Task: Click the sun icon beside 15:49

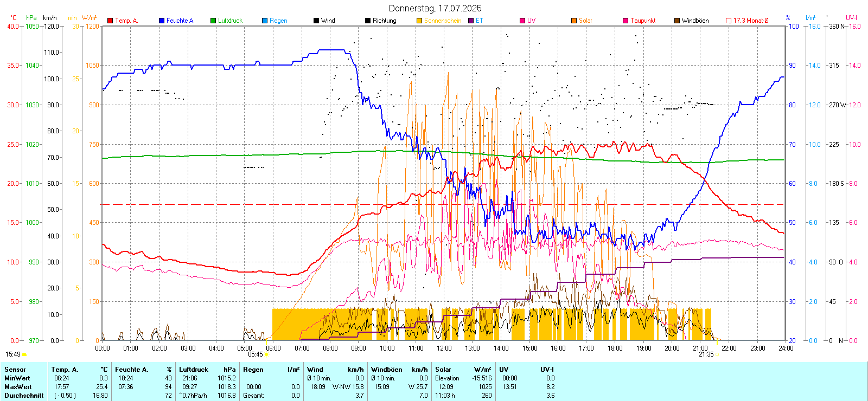Action: coord(24,354)
